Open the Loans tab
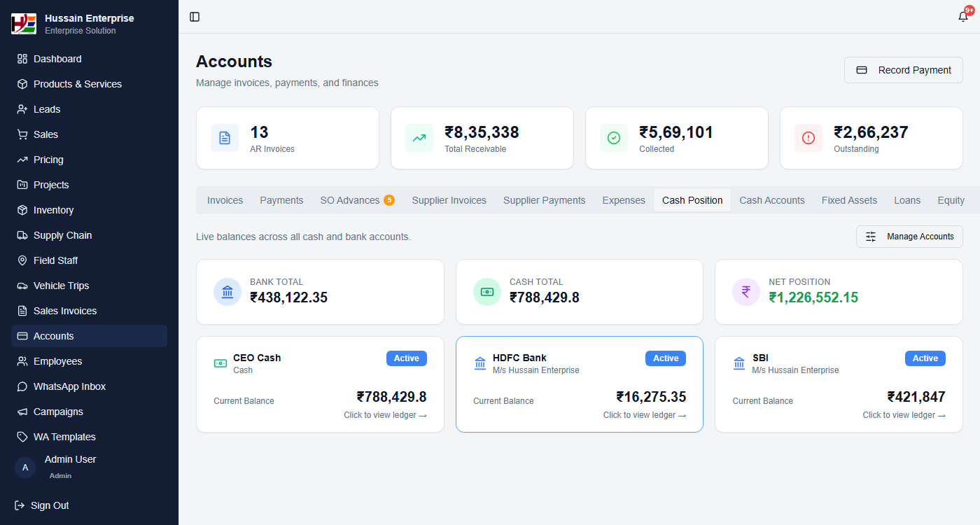980x525 pixels. (907, 200)
